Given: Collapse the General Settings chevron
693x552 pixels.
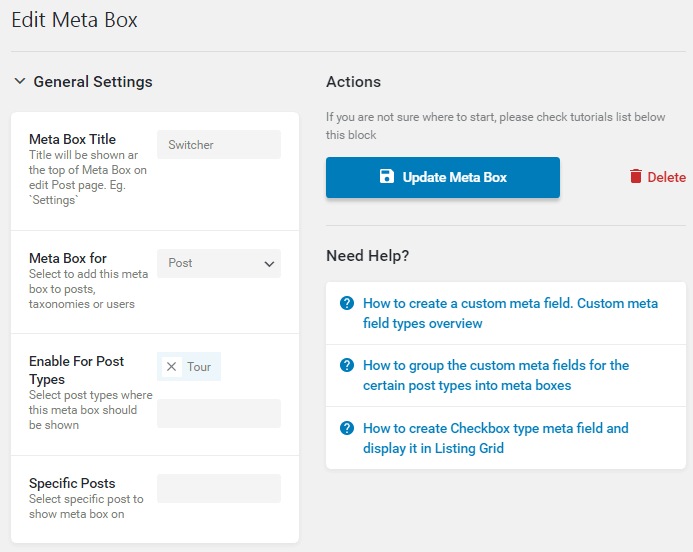Looking at the screenshot, I should click(20, 81).
